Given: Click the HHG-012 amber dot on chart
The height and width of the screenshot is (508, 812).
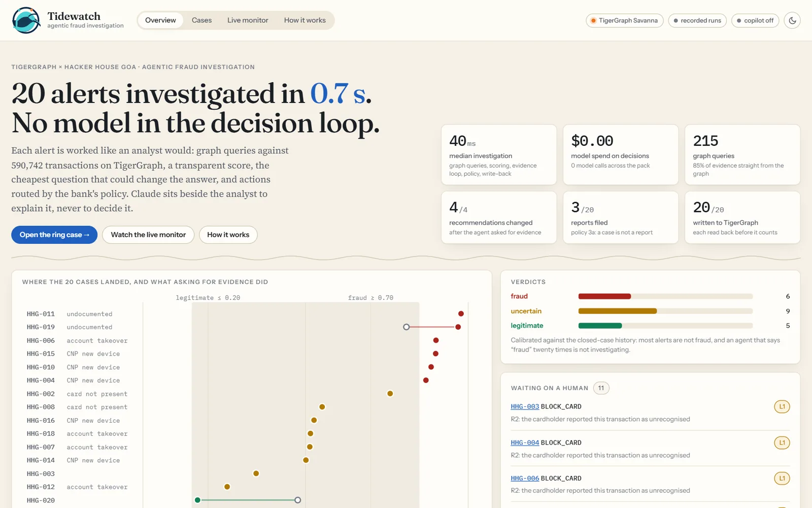Looking at the screenshot, I should [x=227, y=487].
